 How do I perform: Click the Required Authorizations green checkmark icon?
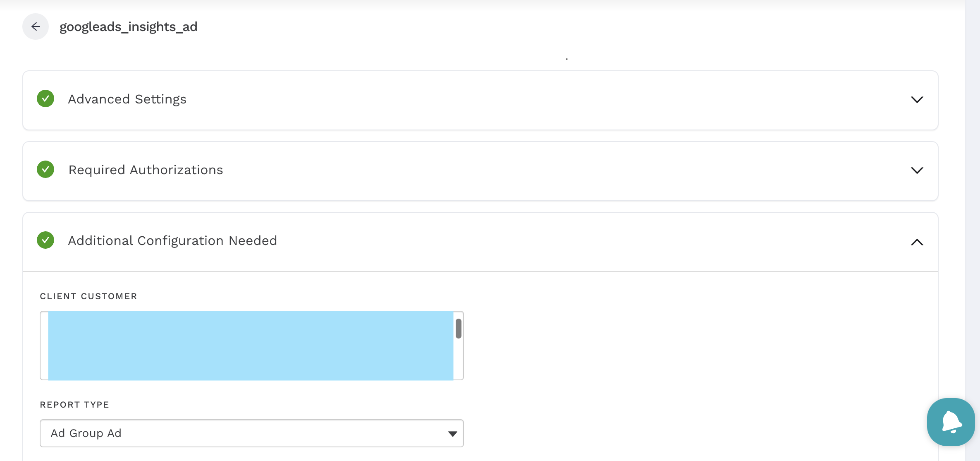pyautogui.click(x=45, y=170)
